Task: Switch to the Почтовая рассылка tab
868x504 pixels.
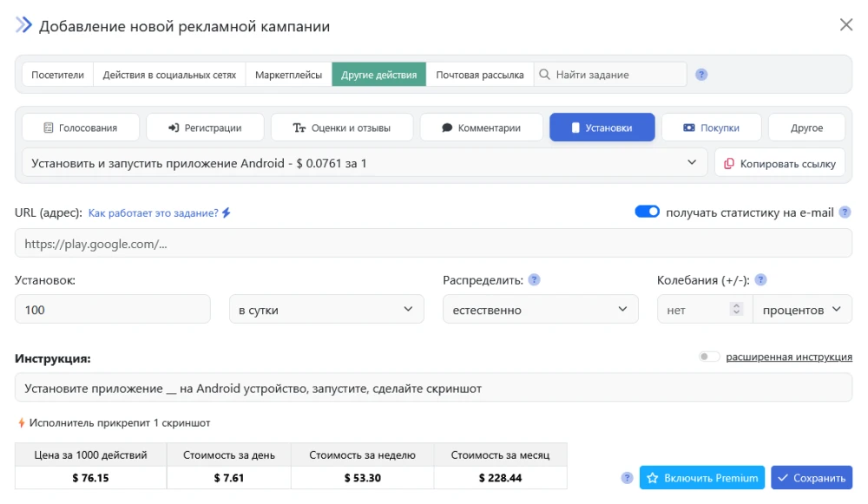Action: 482,74
